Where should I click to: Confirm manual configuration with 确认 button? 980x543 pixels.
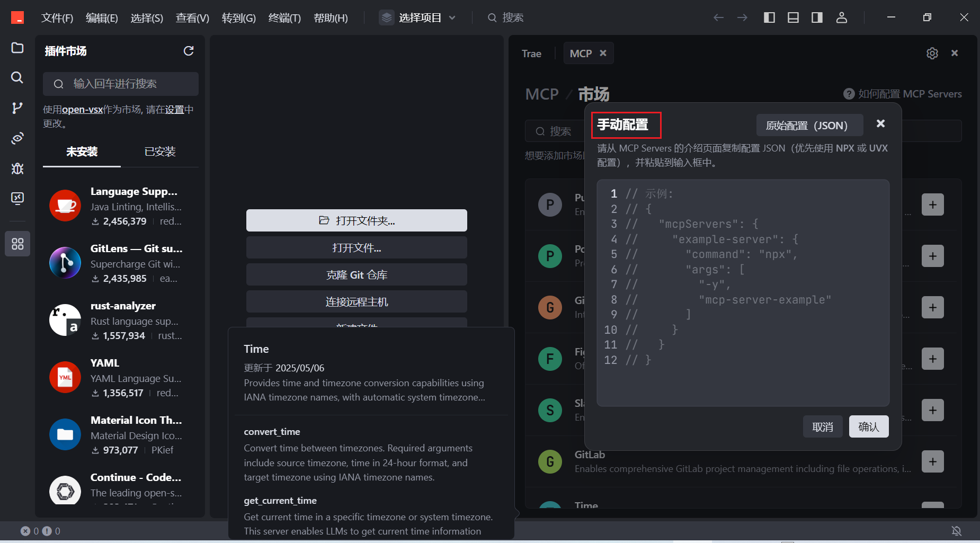pyautogui.click(x=869, y=426)
